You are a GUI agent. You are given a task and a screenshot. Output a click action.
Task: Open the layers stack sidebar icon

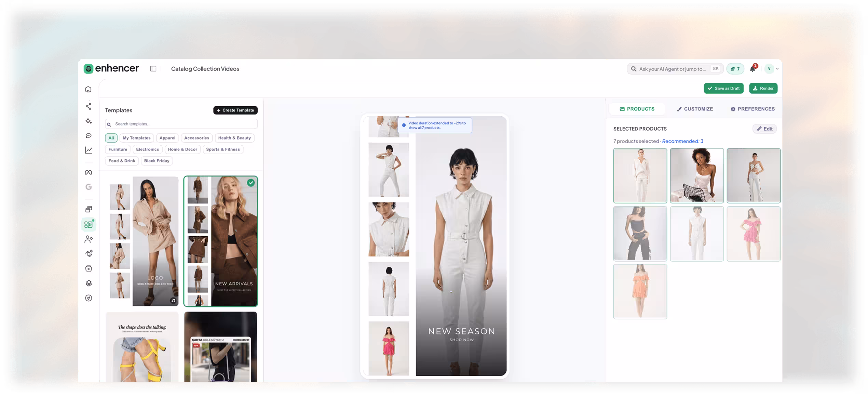(x=89, y=283)
